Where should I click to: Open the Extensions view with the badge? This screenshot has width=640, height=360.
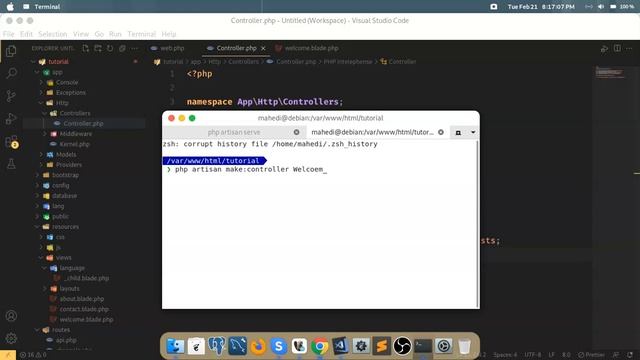11,142
